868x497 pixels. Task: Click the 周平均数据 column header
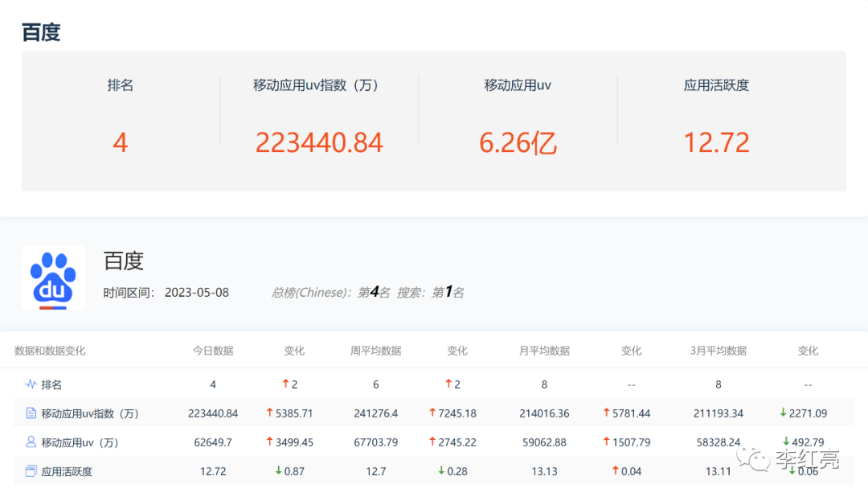[376, 351]
